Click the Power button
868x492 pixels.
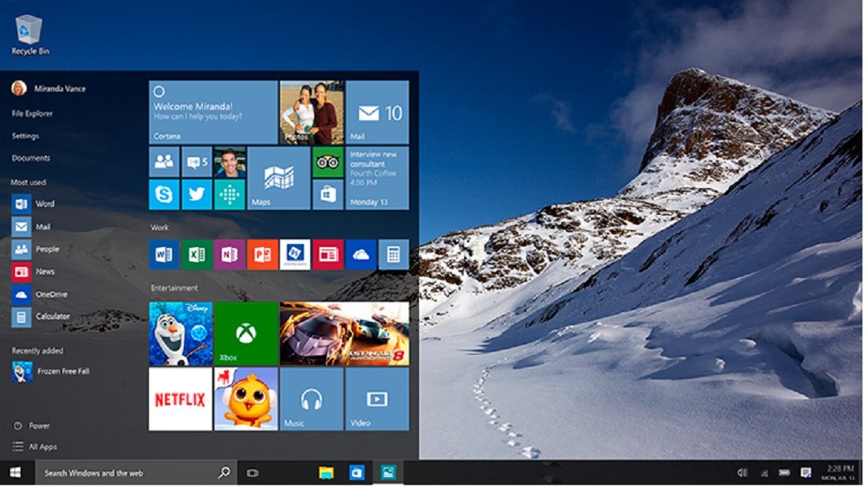[x=32, y=426]
